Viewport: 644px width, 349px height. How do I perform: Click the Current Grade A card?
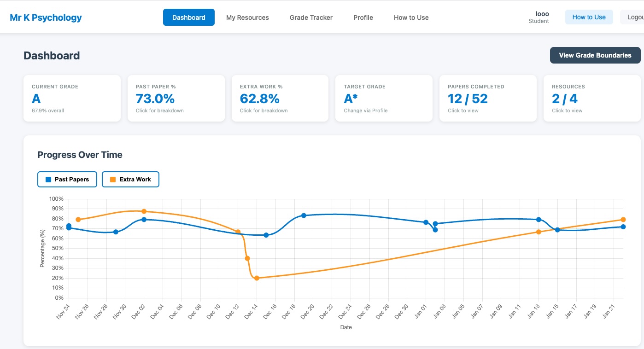[x=72, y=99]
